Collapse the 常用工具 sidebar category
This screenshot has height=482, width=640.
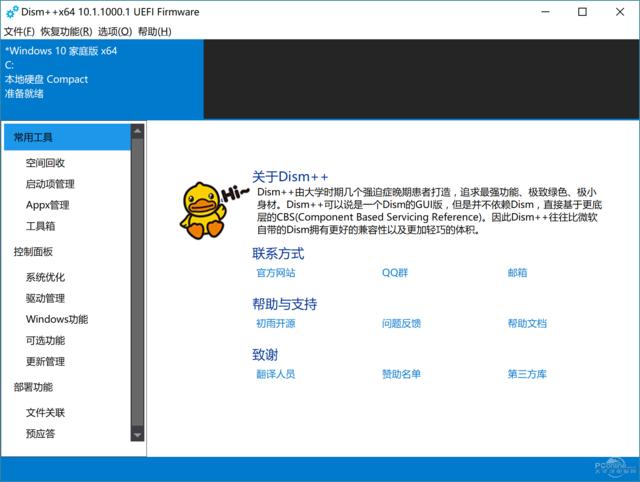pyautogui.click(x=34, y=137)
